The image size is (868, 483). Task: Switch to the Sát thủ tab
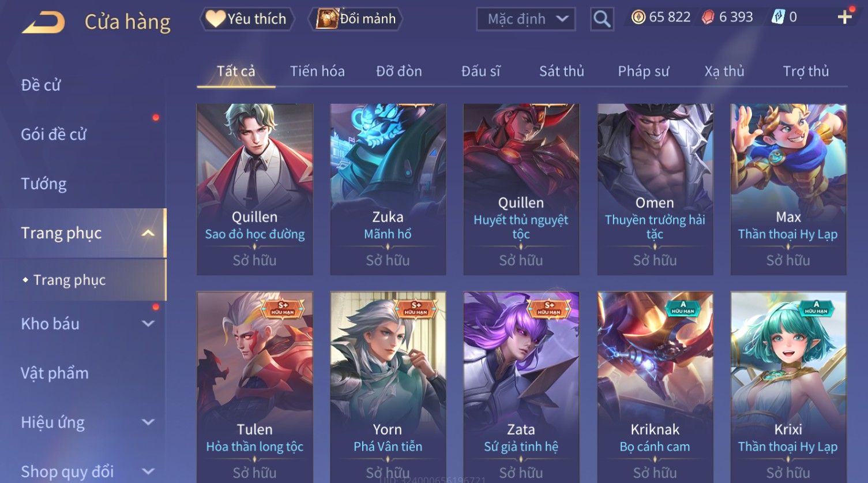pyautogui.click(x=562, y=71)
